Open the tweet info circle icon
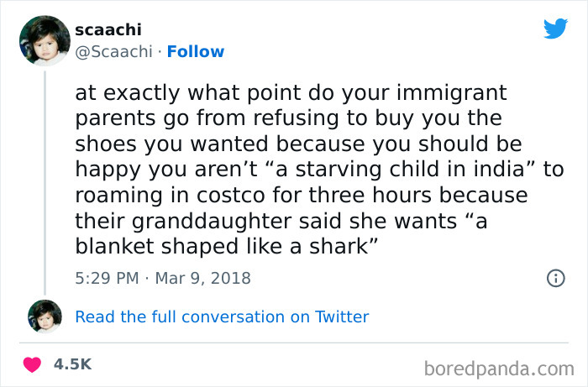The height and width of the screenshot is (387, 588). (554, 278)
